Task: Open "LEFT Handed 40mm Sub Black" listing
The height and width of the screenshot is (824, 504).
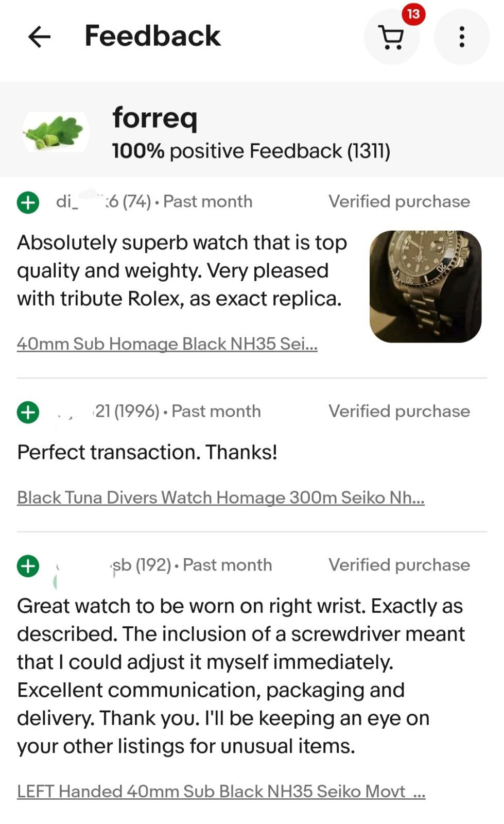Action: tap(221, 791)
